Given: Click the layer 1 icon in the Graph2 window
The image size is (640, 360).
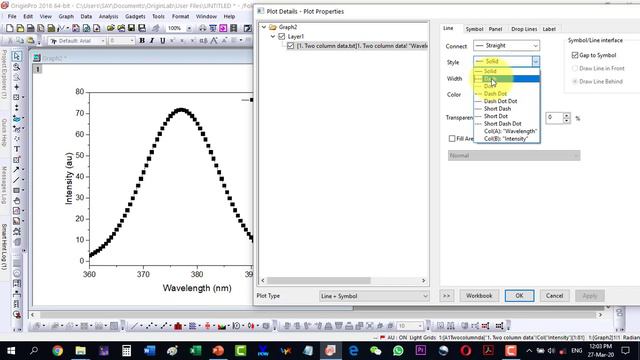Looking at the screenshot, I should tap(38, 69).
